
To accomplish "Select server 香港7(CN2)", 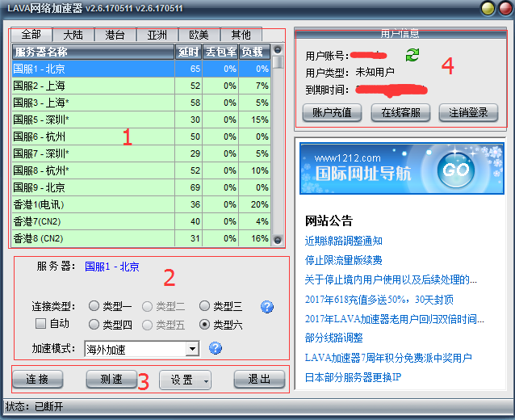I will point(141,221).
